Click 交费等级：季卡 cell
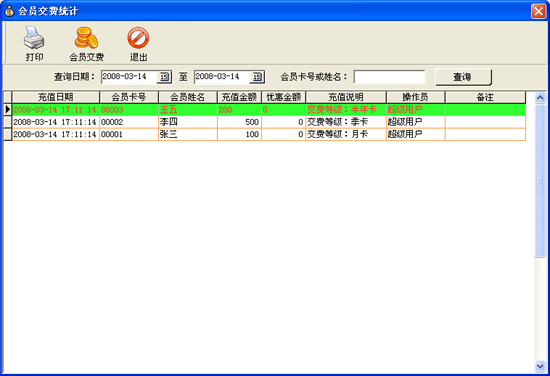 (346, 122)
